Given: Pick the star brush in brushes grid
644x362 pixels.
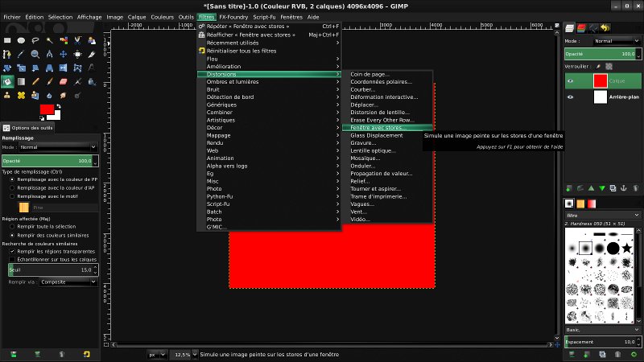Looking at the screenshot, I should 627,248.
